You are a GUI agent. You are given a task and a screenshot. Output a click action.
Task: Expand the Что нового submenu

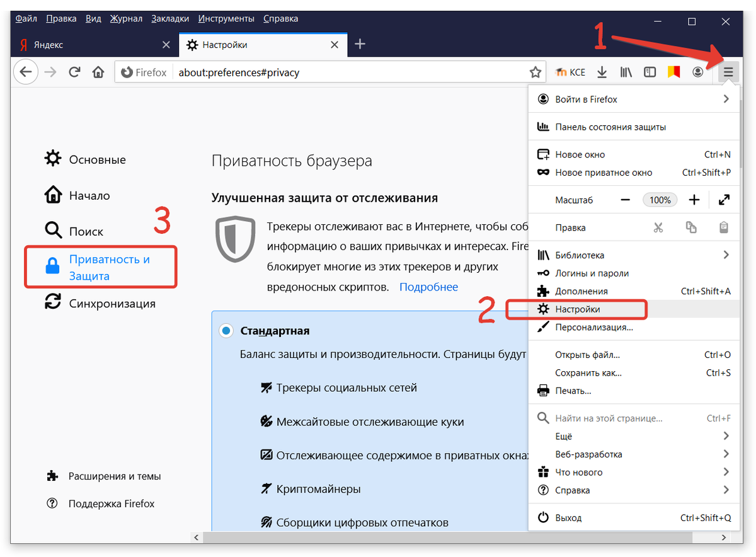[726, 472]
